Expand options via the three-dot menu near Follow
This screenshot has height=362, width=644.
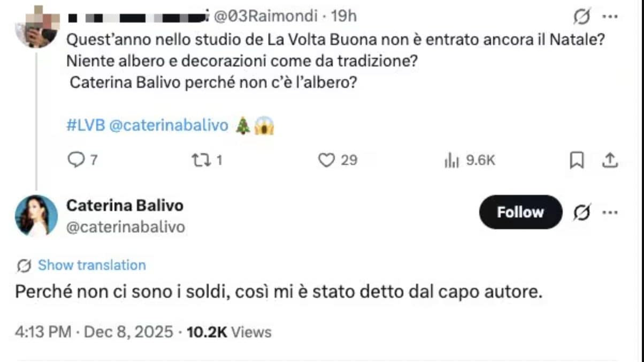[610, 212]
